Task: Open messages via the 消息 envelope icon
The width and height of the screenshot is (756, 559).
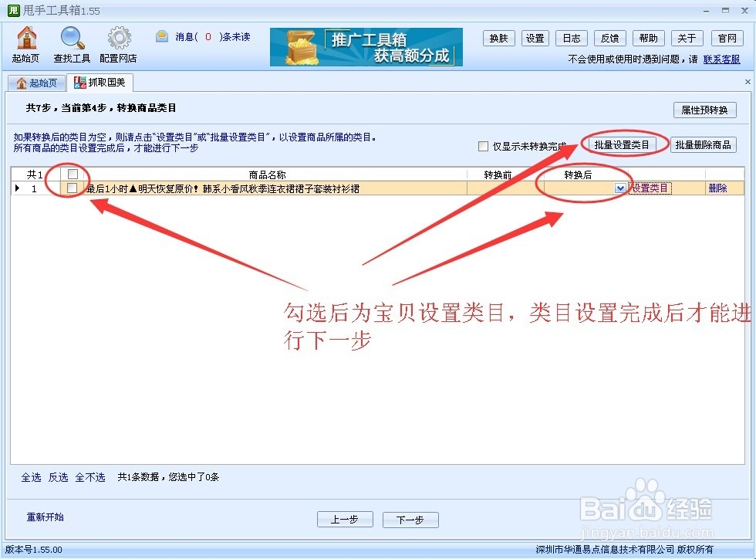Action: coord(162,36)
